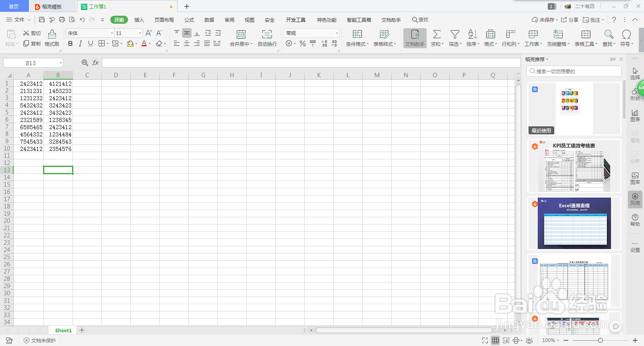
Task: Toggle center horizontal alignment
Action: (187, 43)
